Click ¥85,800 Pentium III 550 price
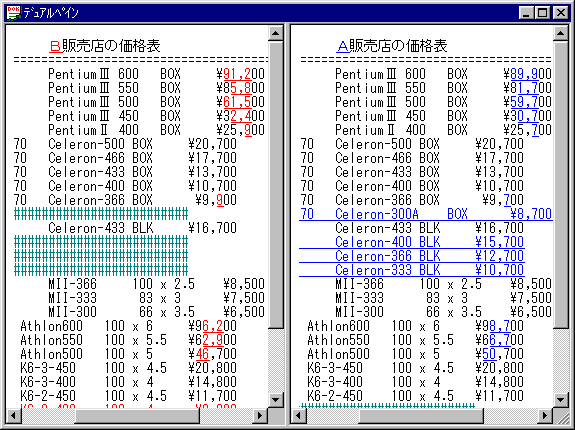Viewport: 575px width, 430px height. tap(241, 88)
